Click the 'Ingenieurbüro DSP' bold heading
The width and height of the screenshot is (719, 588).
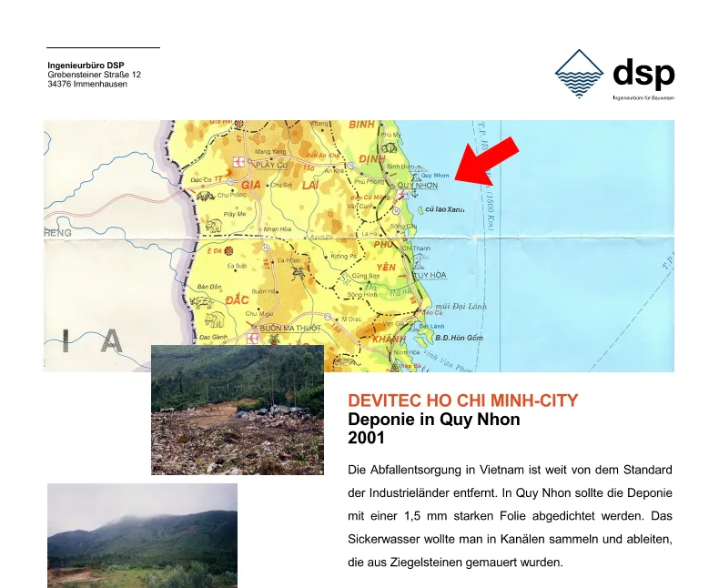click(86, 66)
